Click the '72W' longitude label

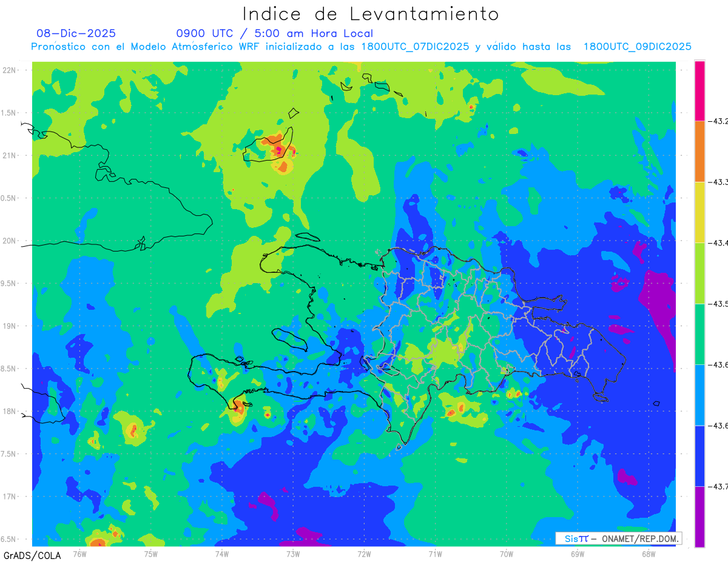click(364, 554)
